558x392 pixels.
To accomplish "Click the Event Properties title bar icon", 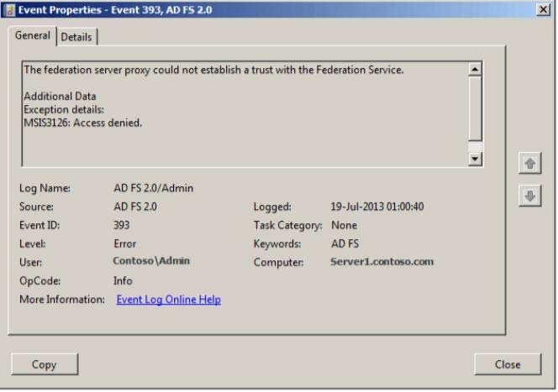I will (10, 9).
